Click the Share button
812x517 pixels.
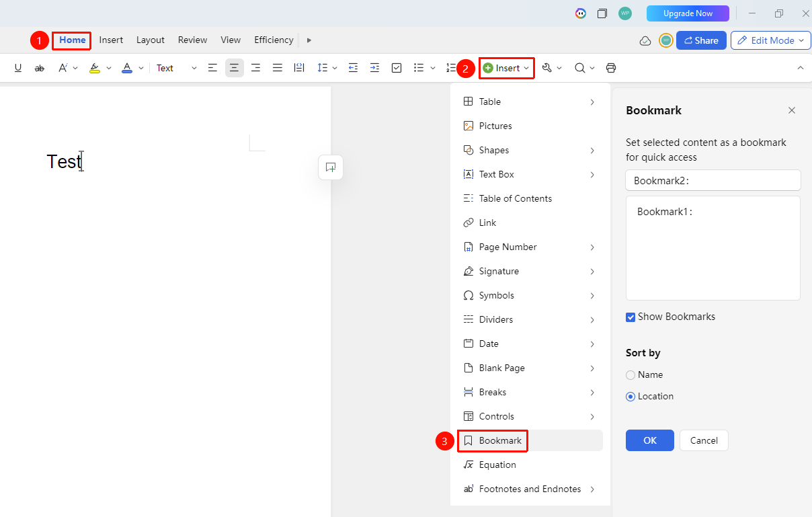(701, 40)
